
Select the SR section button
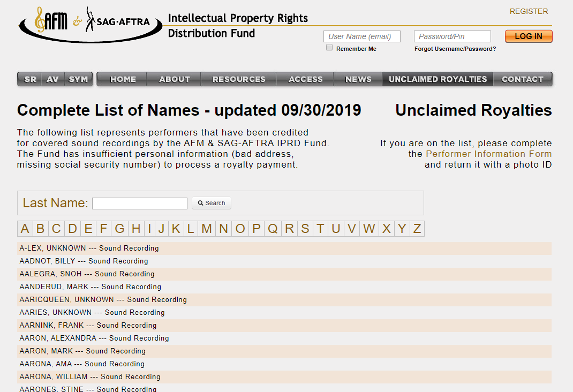click(x=29, y=79)
